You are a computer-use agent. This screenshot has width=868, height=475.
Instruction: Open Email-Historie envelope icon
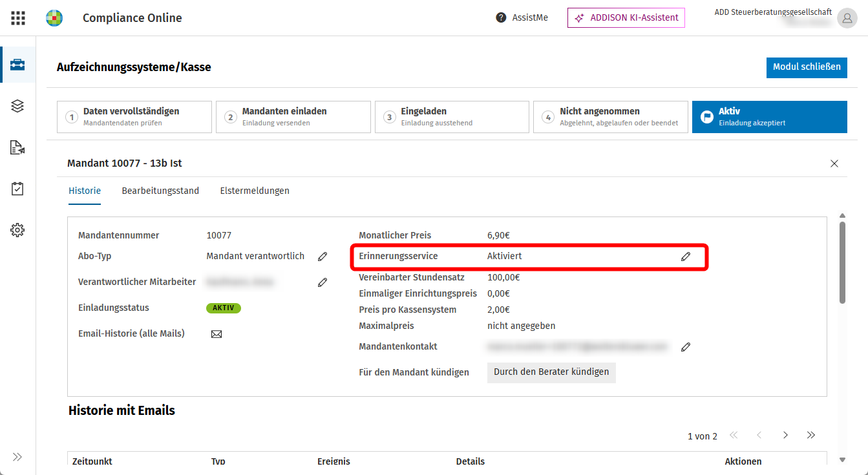click(217, 334)
